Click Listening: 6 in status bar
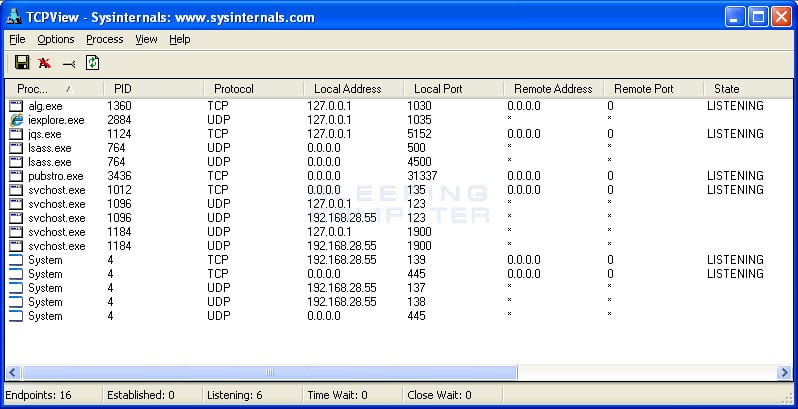Viewport: 798px width, 409px height. pyautogui.click(x=235, y=395)
